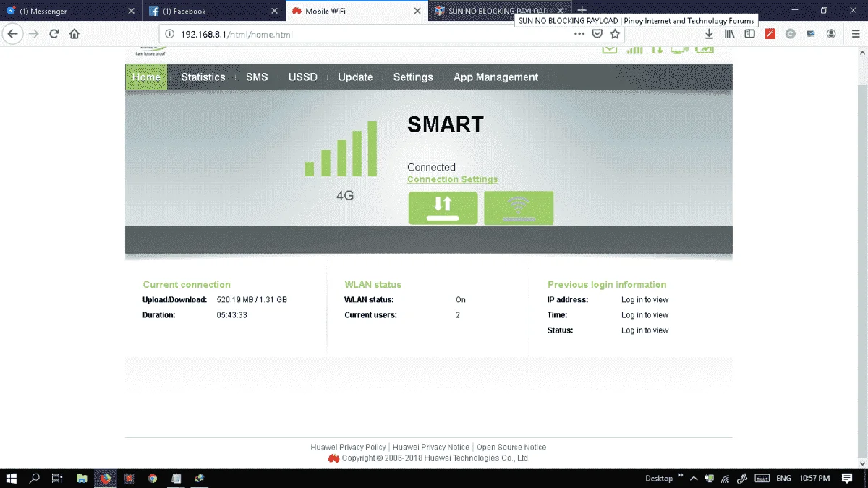The image size is (868, 488).
Task: Open the Update menu
Action: pos(355,77)
